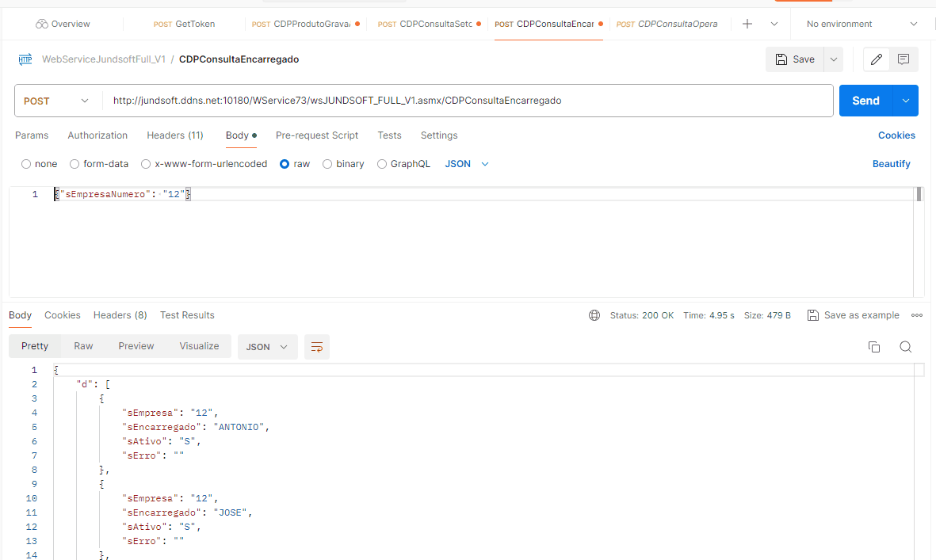Click the request URL input field
Image resolution: width=936 pixels, height=560 pixels.
pyautogui.click(x=468, y=101)
